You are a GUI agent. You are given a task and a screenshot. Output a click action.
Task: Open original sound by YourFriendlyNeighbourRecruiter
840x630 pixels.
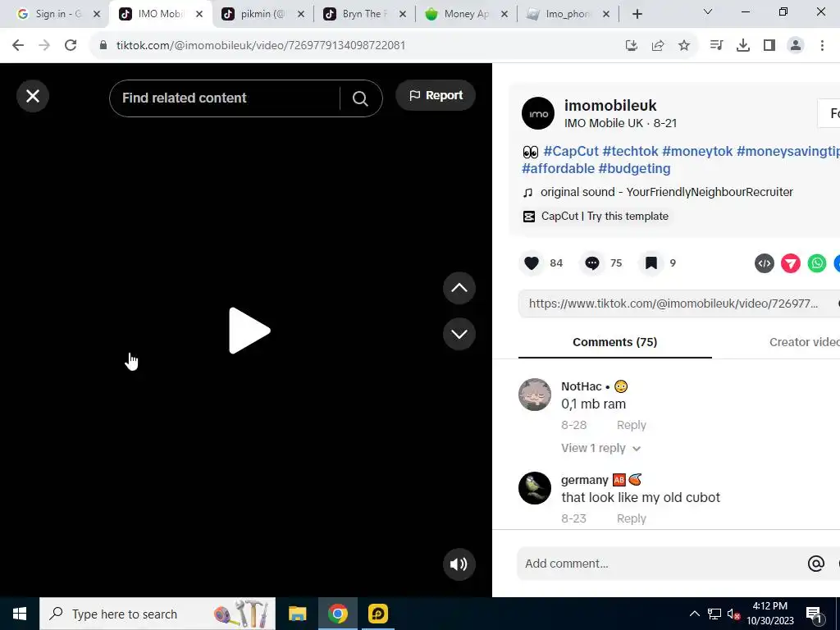(666, 192)
